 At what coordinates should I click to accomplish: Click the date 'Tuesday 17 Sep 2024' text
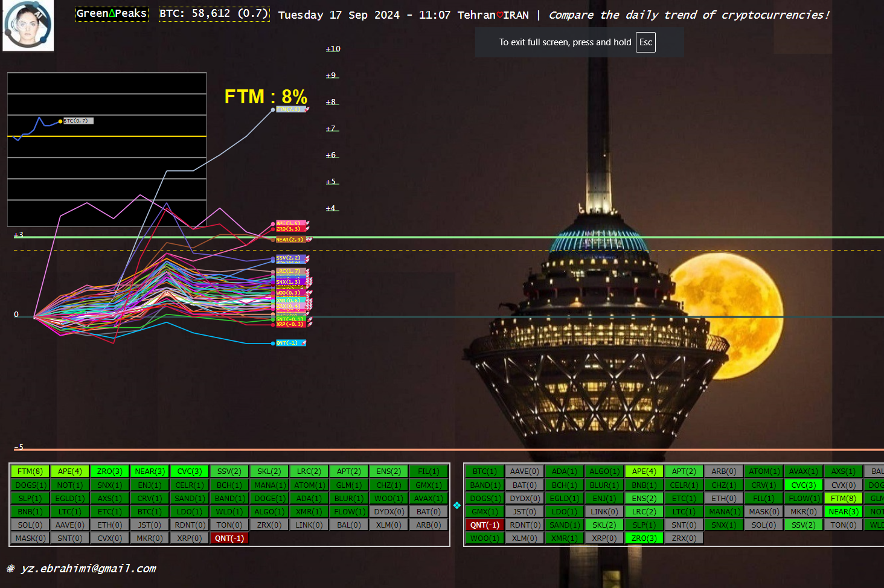coord(339,15)
